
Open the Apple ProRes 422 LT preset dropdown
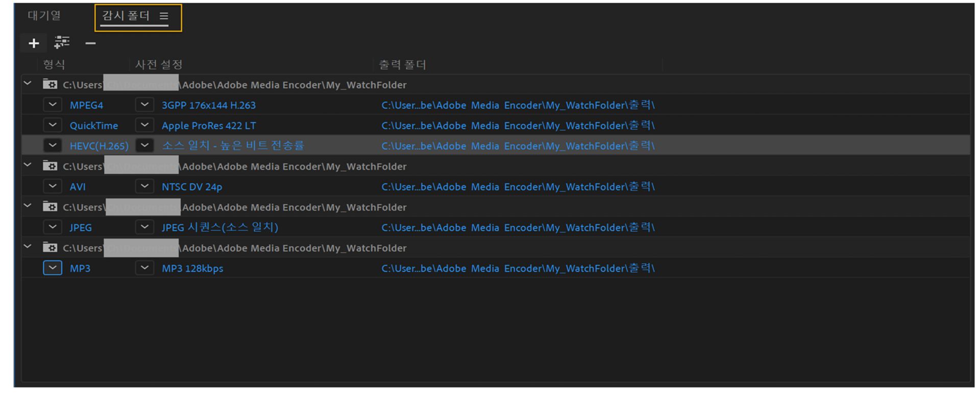click(144, 125)
